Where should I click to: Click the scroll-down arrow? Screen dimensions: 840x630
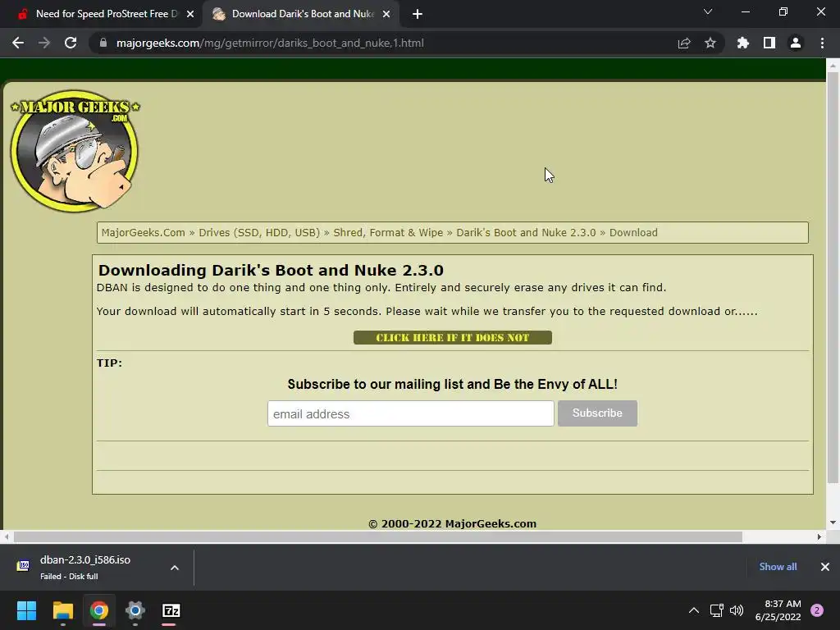coord(833,523)
